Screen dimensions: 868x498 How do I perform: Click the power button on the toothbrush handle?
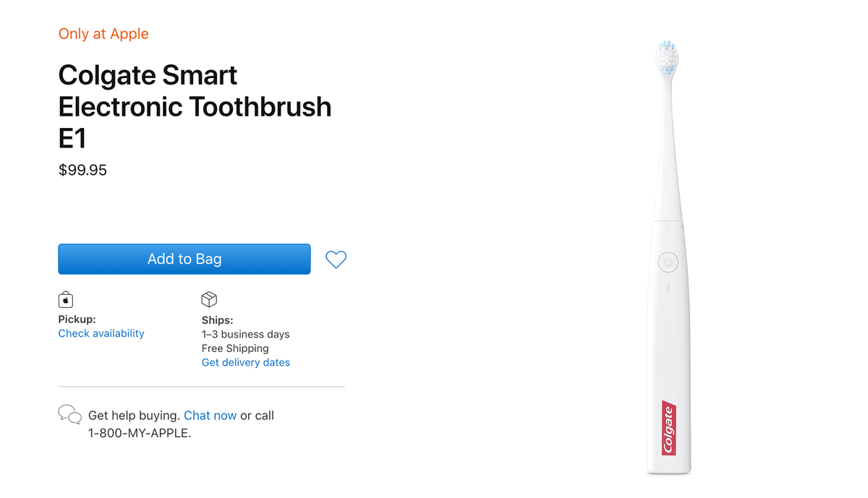tap(667, 262)
